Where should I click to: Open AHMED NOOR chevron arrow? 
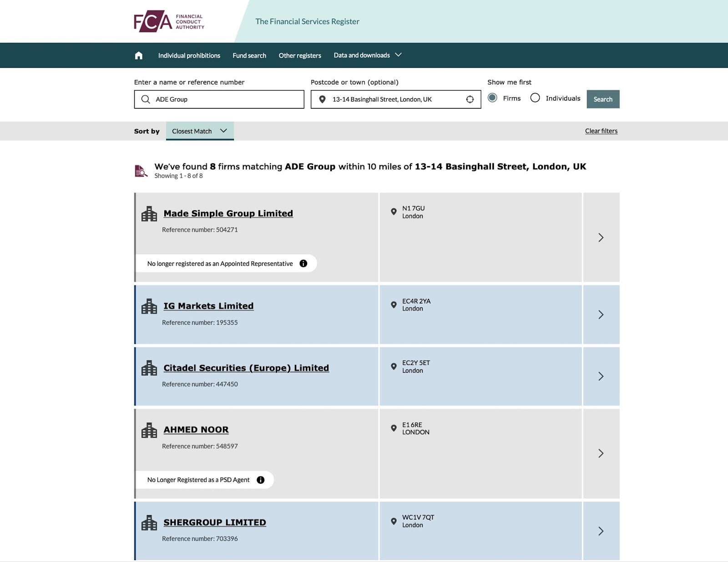[x=601, y=453]
